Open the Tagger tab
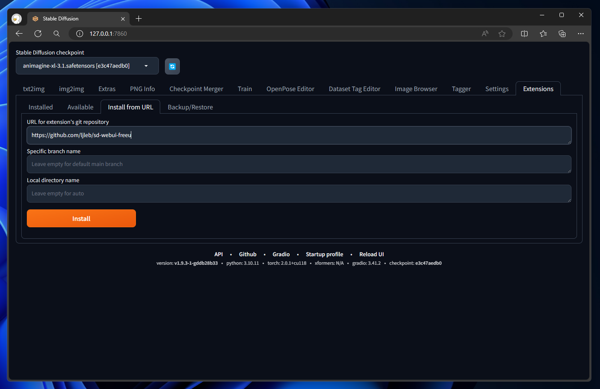Image resolution: width=600 pixels, height=389 pixels. [x=461, y=89]
